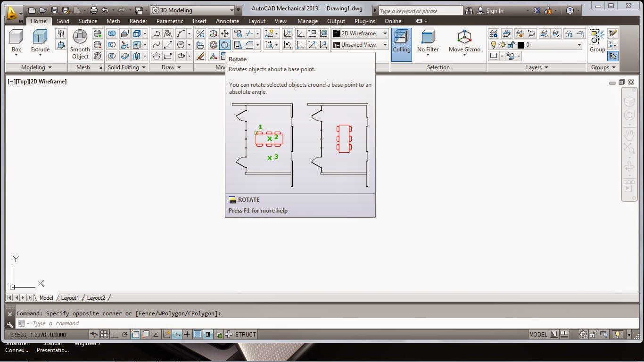This screenshot has width=644, height=362.
Task: Select the Box modeling tool
Action: 16,41
